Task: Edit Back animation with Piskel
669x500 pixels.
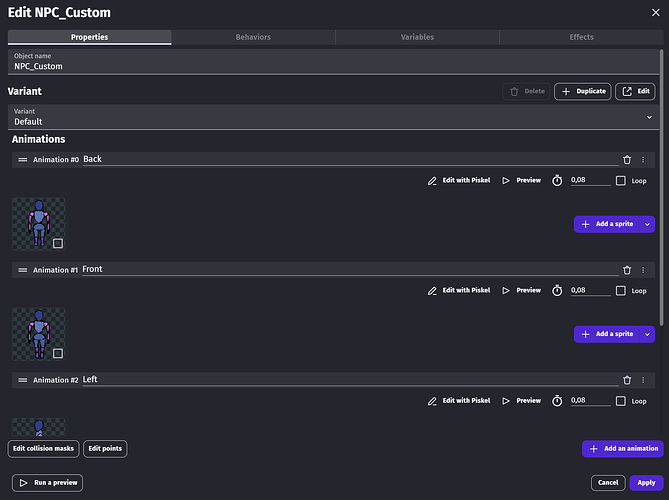Action: tap(459, 180)
